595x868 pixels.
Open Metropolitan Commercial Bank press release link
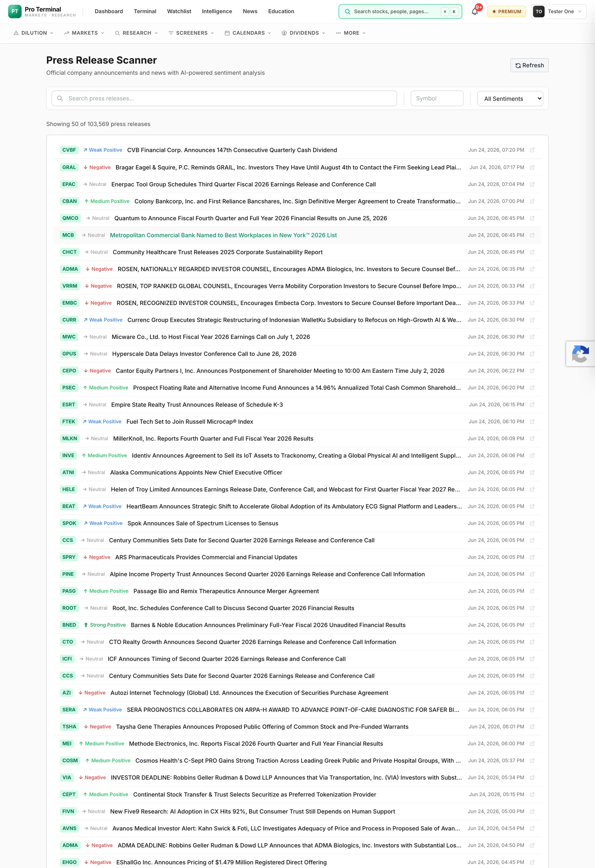[223, 235]
